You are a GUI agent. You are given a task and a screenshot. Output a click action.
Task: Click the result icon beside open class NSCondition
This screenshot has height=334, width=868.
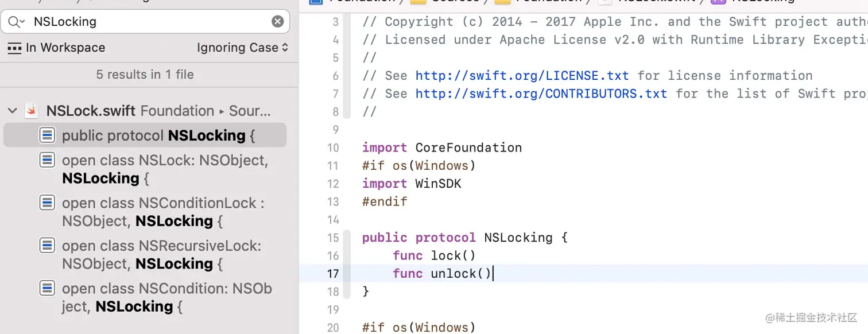pyautogui.click(x=47, y=288)
